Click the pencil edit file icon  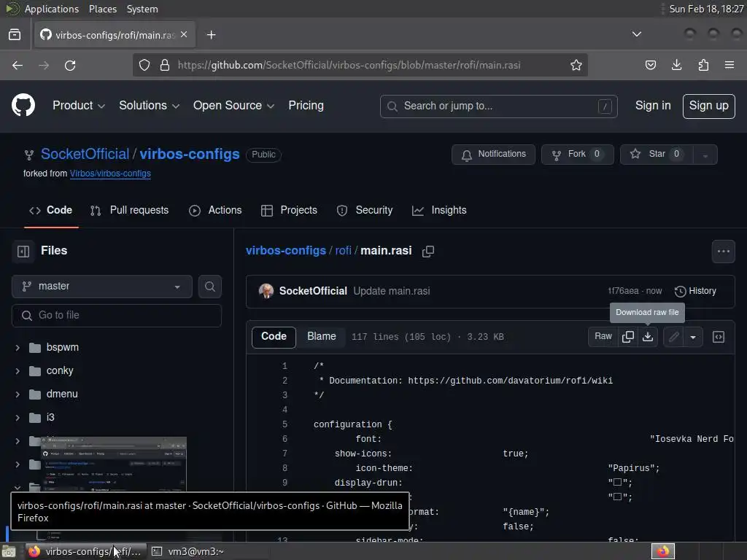(673, 337)
